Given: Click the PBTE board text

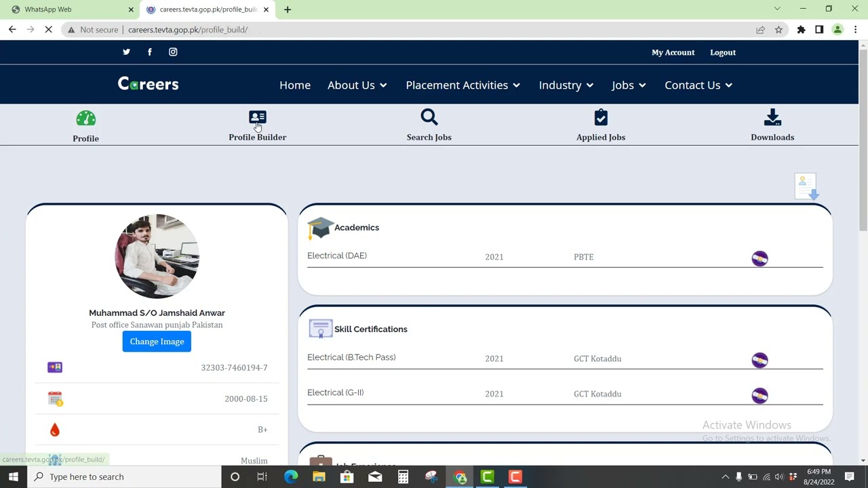Looking at the screenshot, I should tap(584, 257).
